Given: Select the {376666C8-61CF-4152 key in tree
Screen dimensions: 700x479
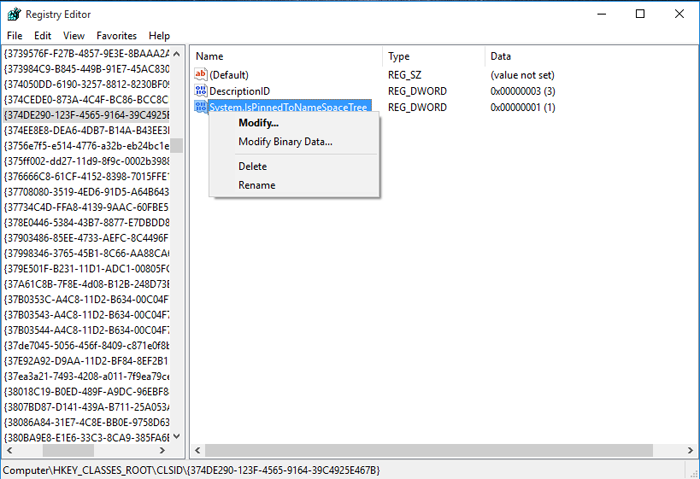Looking at the screenshot, I should 87,176.
